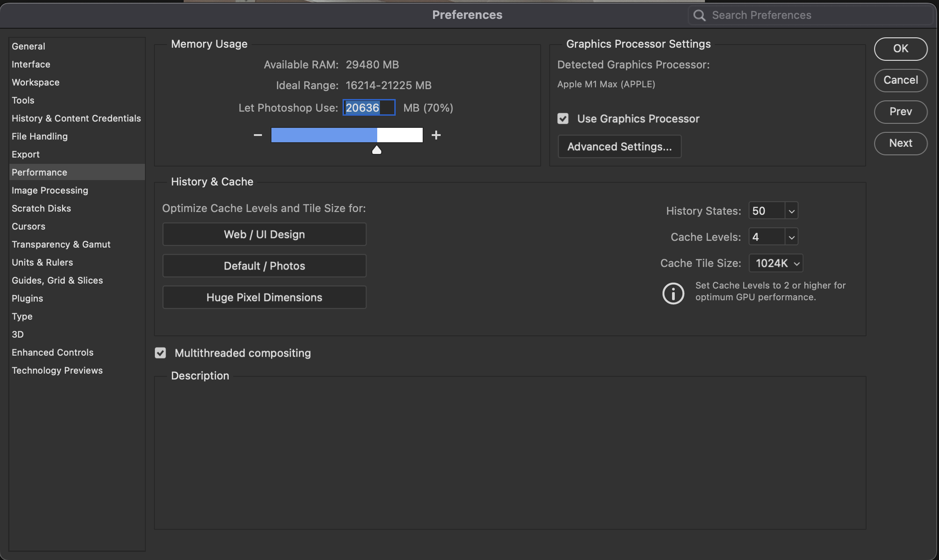The height and width of the screenshot is (560, 939).
Task: Click the memory usage slider handle
Action: (x=376, y=150)
